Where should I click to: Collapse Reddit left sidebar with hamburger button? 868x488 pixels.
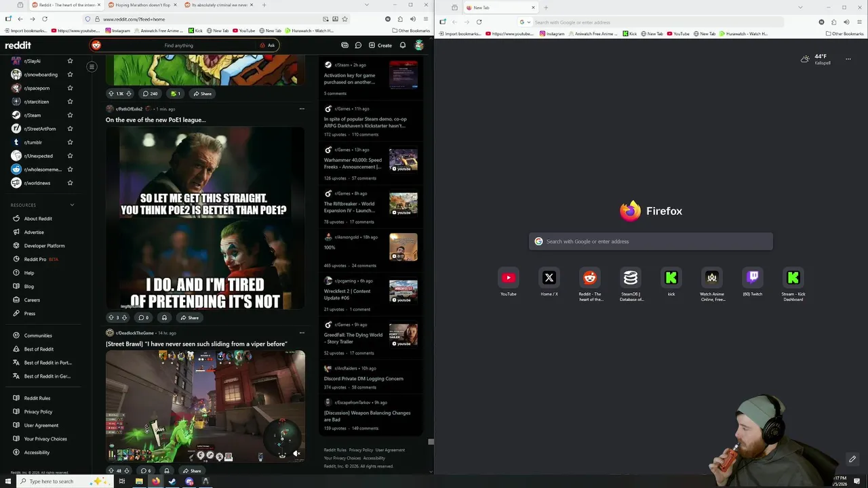(x=92, y=66)
